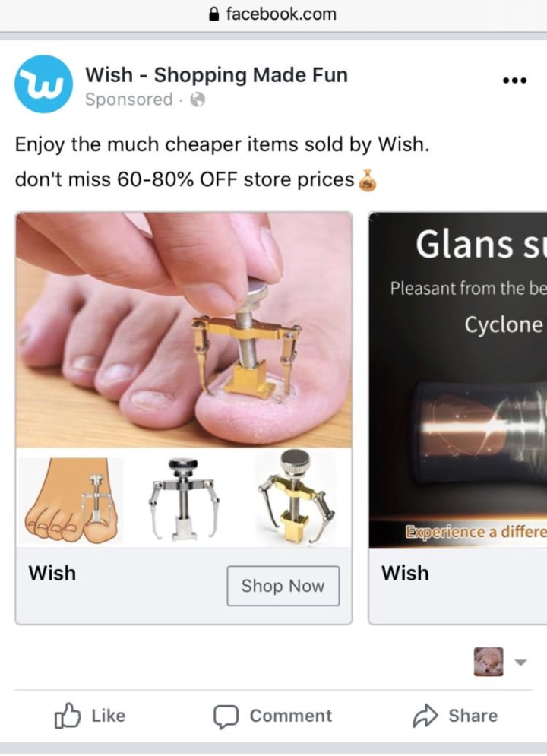Viewport: 547px width, 756px height.
Task: Tap the lock icon beside facebook.com
Action: pyautogui.click(x=214, y=14)
